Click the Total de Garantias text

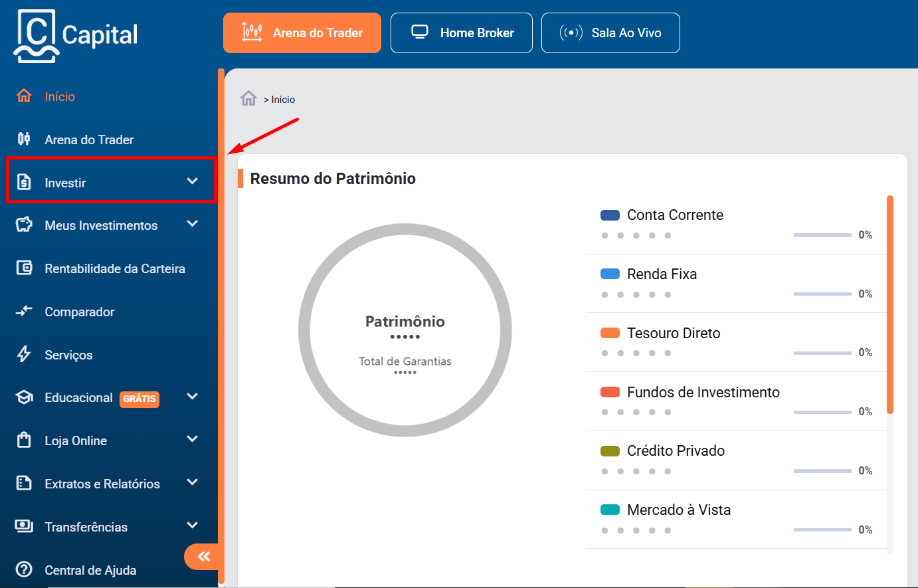tap(405, 361)
